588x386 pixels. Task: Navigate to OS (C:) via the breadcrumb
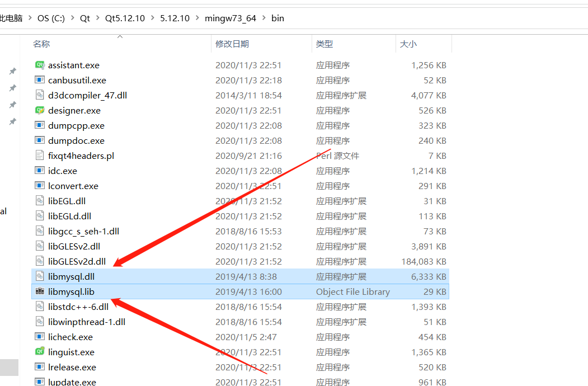tap(51, 18)
